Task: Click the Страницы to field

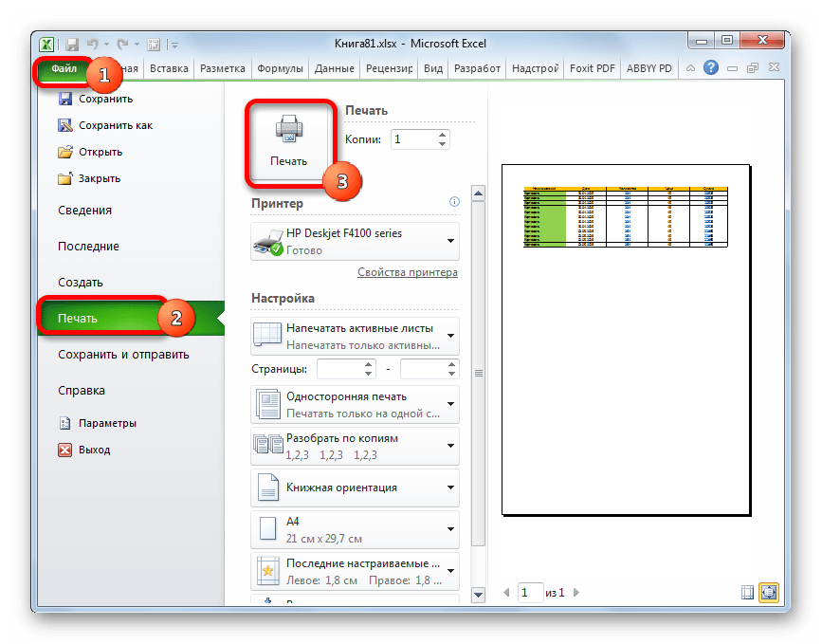Action: tap(423, 369)
